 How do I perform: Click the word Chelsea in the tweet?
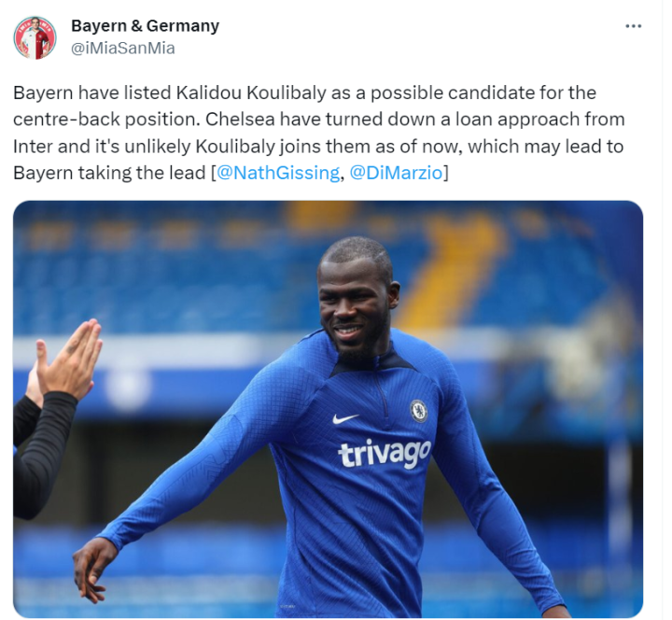240,120
